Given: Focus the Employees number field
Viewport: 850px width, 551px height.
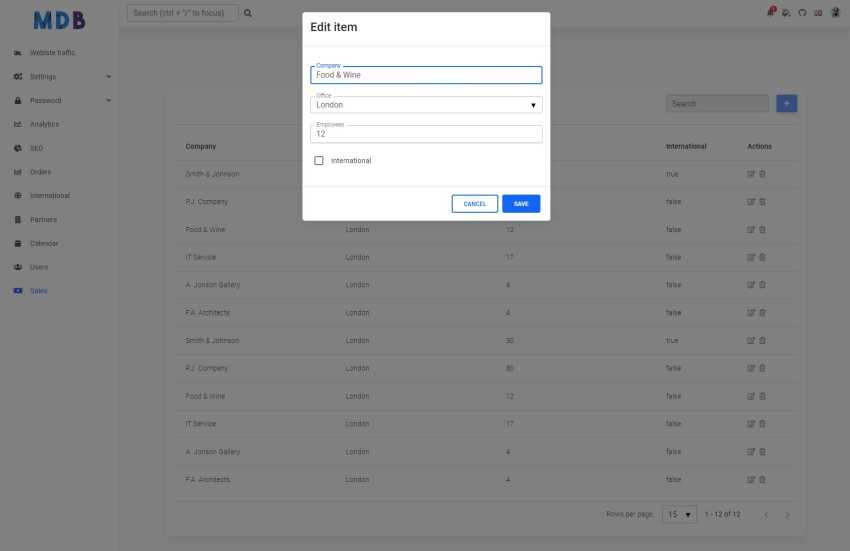Looking at the screenshot, I should (426, 134).
